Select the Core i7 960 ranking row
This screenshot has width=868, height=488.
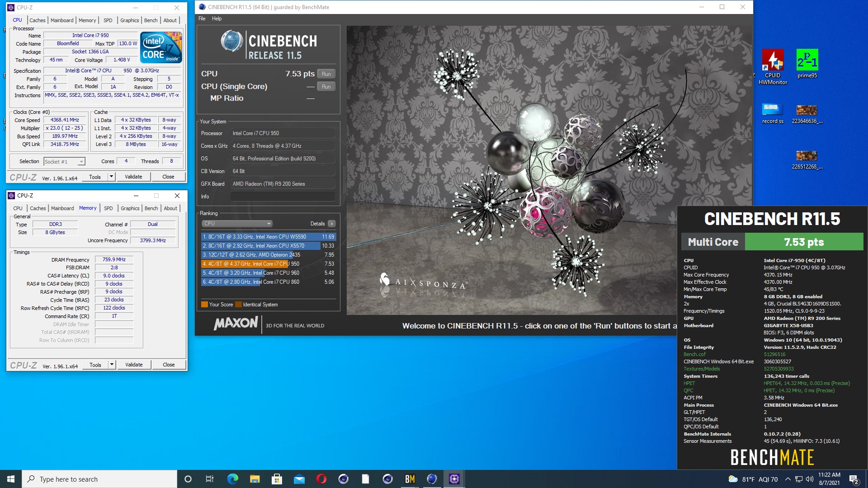point(269,273)
